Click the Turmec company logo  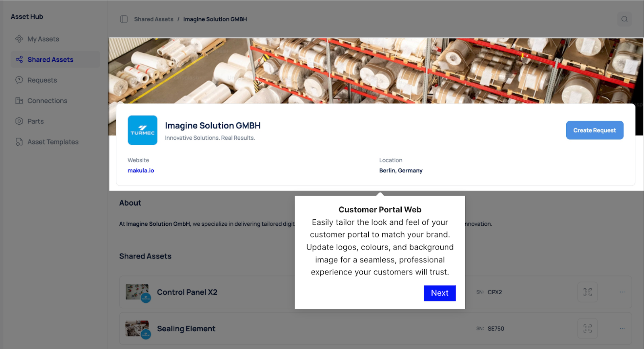(x=142, y=130)
